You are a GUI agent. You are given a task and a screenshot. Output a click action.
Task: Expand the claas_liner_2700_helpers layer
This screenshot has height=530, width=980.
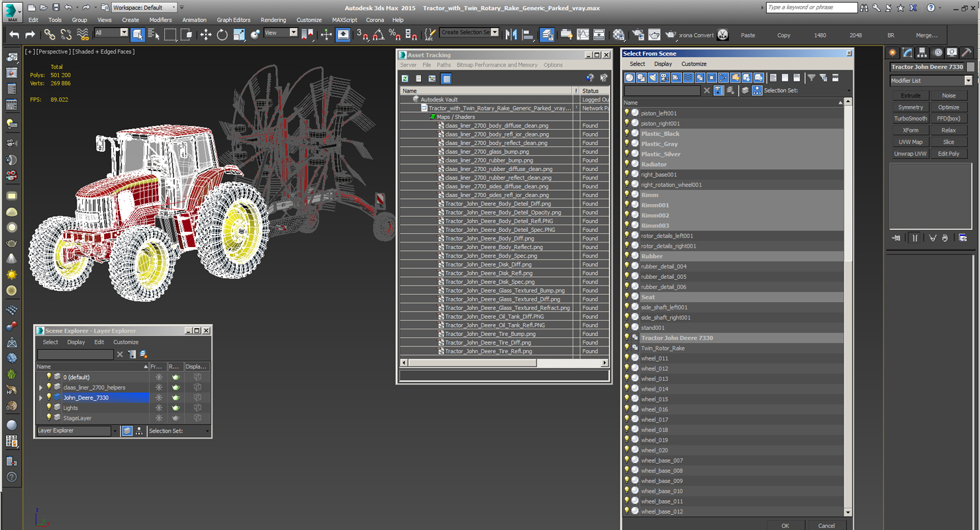pos(41,388)
